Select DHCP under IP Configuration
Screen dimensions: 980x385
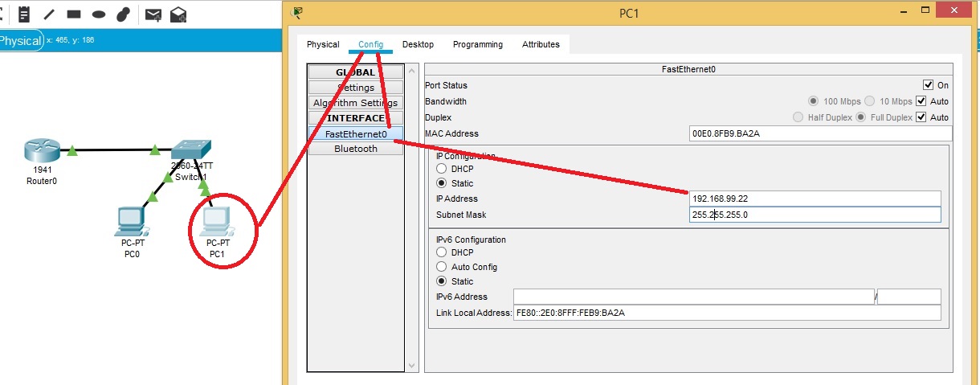pos(441,169)
